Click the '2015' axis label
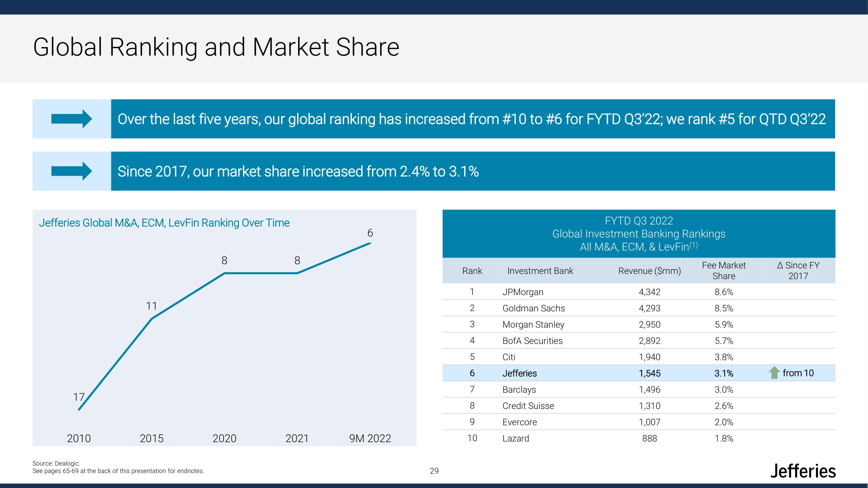The image size is (868, 488). coord(152,438)
